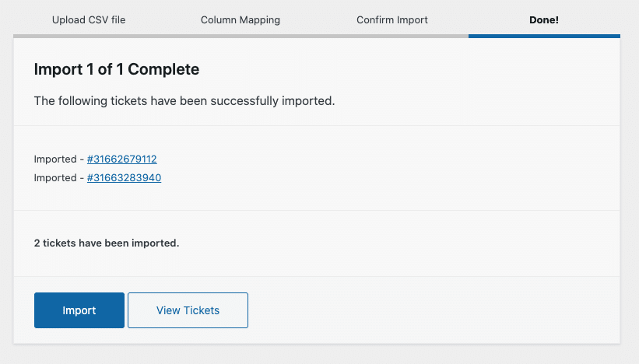Click the gray progress bar under Column Mapping
639x364 pixels.
click(241, 36)
